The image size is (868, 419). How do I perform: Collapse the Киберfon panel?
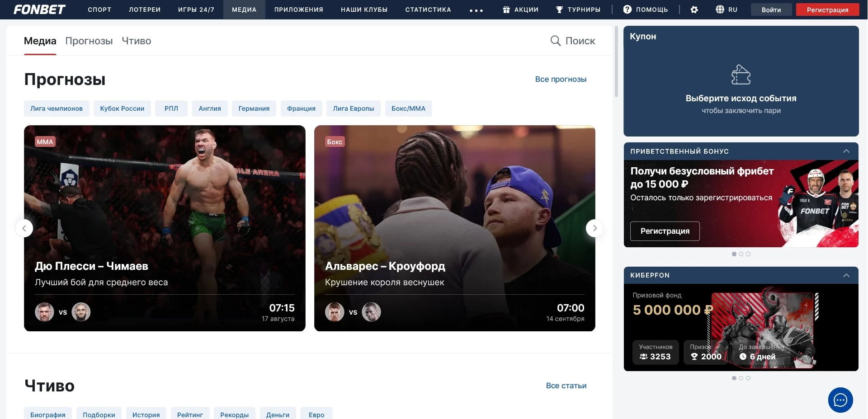pyautogui.click(x=846, y=275)
